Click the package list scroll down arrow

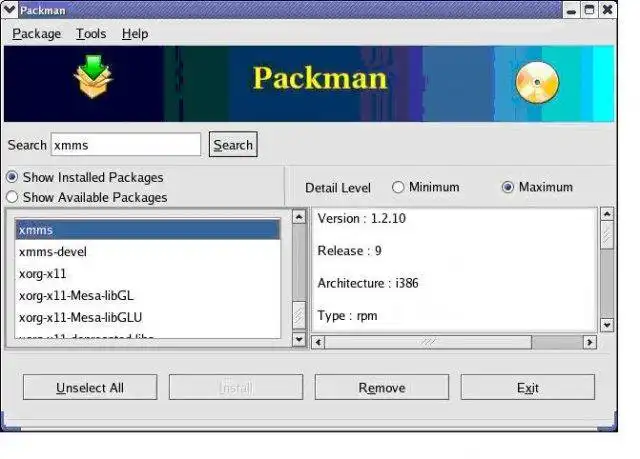(x=299, y=339)
